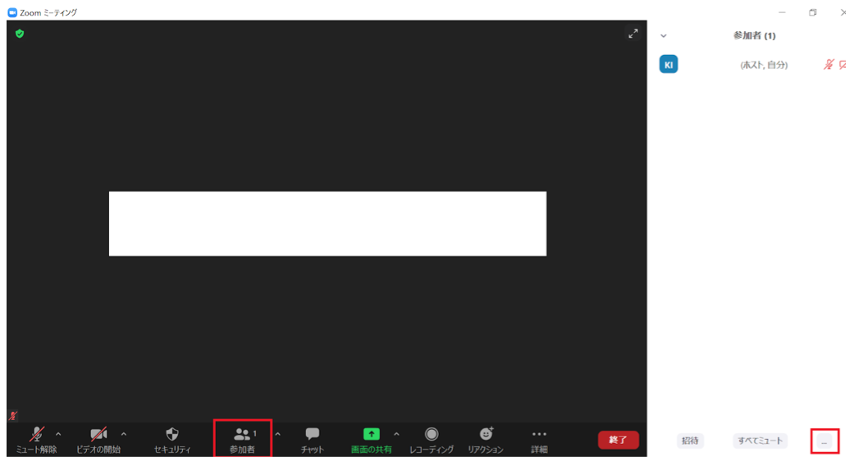The height and width of the screenshot is (466, 868).
Task: Collapse the 参加者 panel chevron
Action: tap(664, 36)
